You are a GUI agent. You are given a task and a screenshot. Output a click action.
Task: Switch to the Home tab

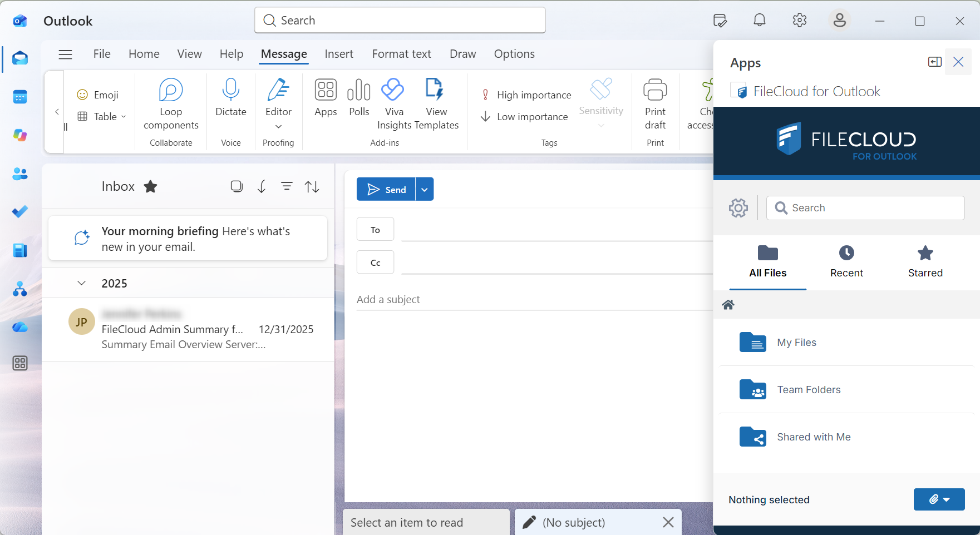[144, 54]
